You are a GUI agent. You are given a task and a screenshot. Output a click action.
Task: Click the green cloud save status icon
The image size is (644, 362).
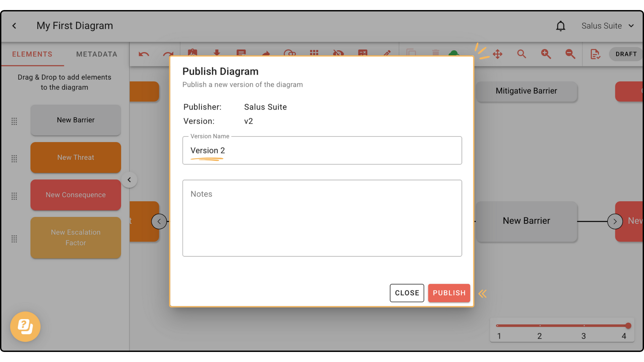coord(454,54)
